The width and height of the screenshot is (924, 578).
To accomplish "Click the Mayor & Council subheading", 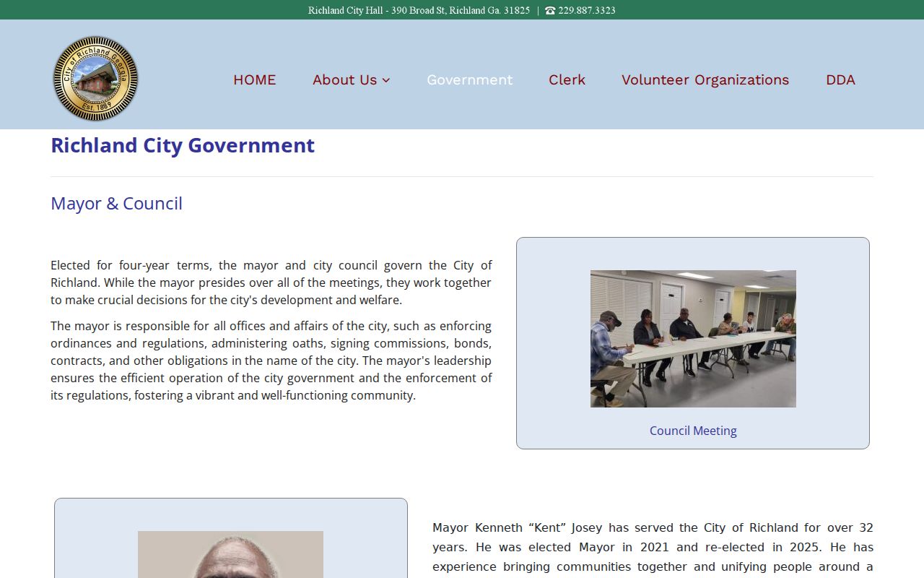I will 116,204.
